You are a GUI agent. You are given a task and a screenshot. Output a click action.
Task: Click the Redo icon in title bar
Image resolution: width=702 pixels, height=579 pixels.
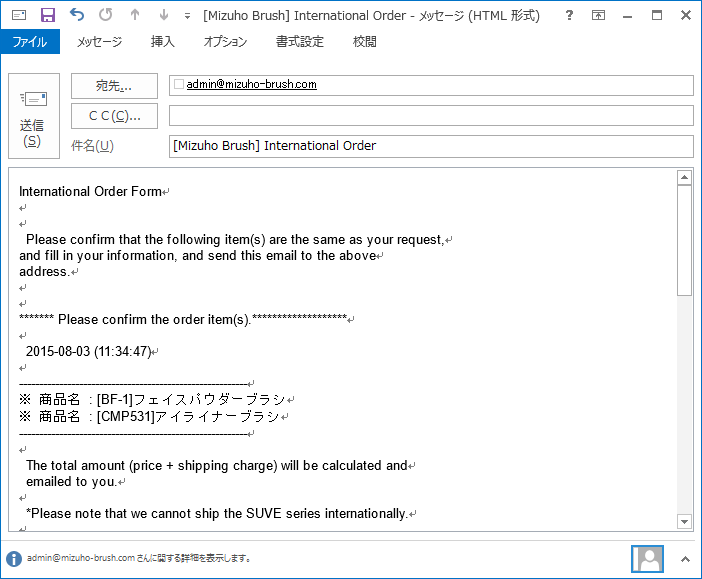click(x=106, y=15)
